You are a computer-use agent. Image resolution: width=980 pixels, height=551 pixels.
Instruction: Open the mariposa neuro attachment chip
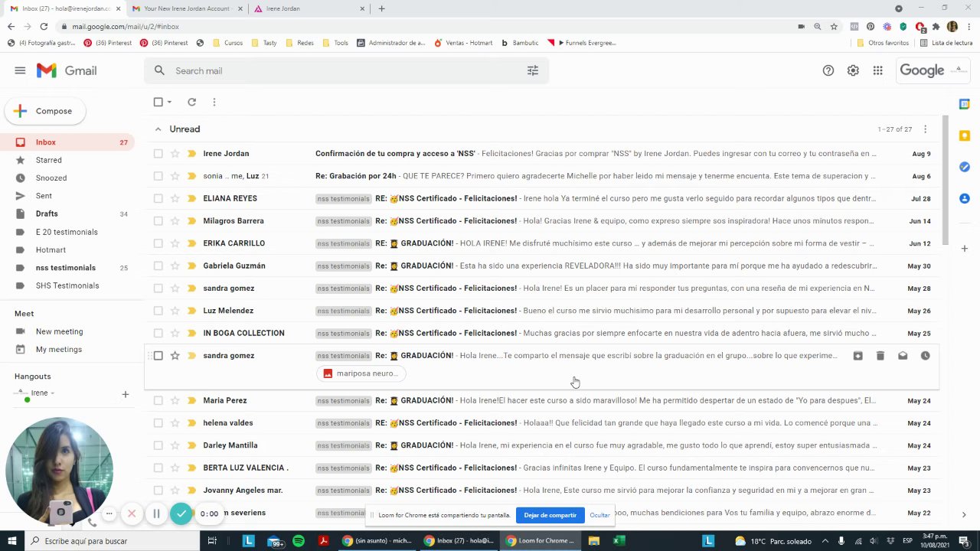pos(361,373)
